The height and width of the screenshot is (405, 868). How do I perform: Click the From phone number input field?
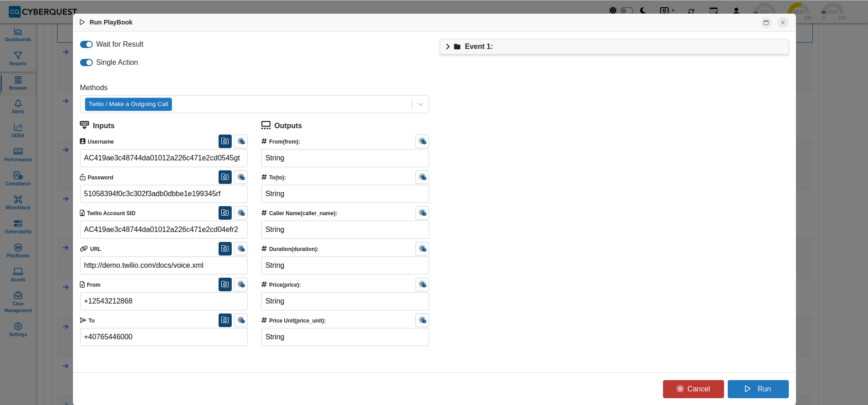[x=164, y=301]
